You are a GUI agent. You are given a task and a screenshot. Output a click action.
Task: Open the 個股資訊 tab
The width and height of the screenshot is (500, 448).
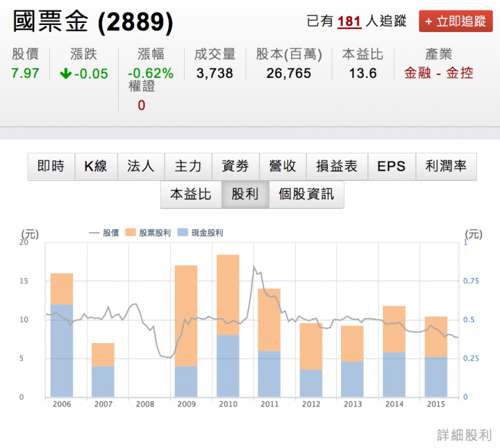(306, 194)
